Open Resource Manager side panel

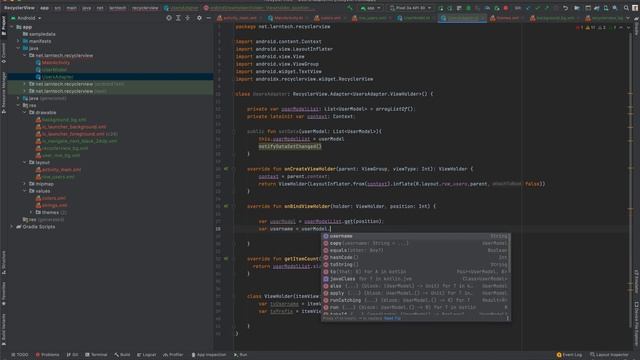point(4,93)
